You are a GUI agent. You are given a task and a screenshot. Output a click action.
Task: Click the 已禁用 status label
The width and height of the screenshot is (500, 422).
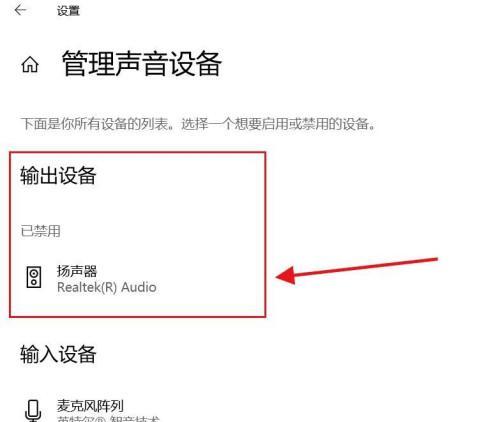(x=40, y=231)
